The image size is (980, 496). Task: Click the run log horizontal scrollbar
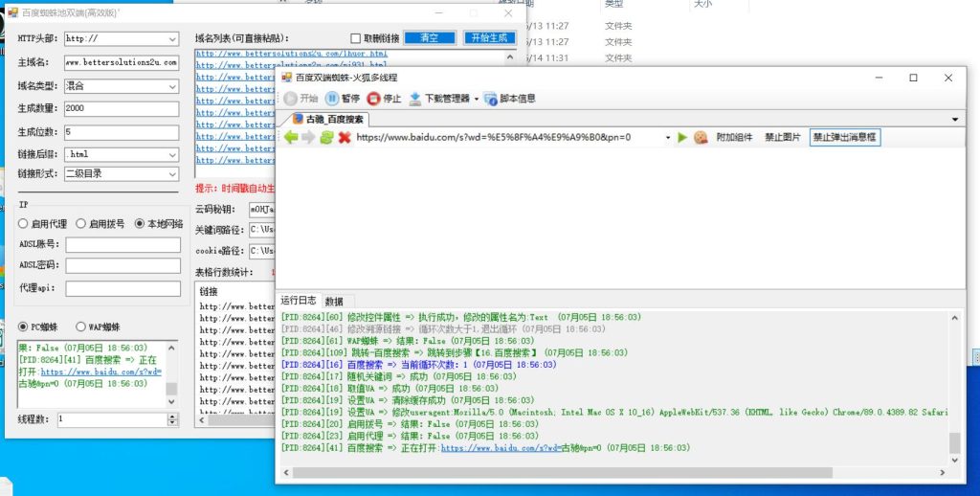563,473
